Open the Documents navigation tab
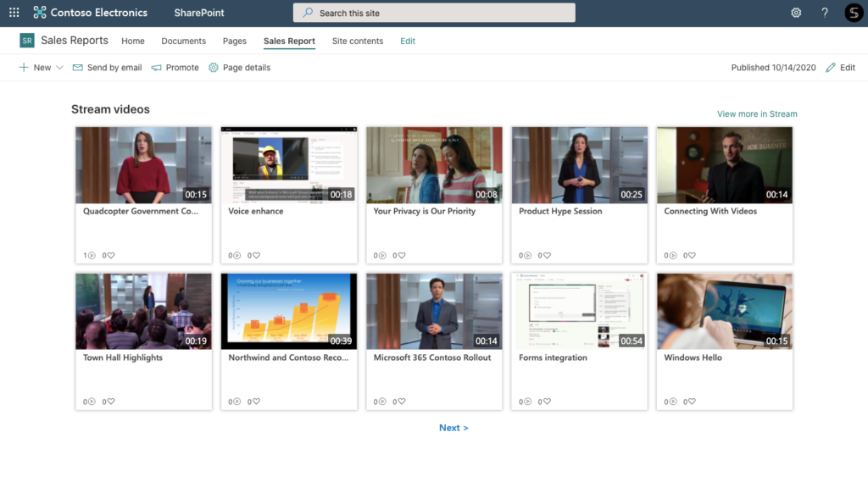 184,41
